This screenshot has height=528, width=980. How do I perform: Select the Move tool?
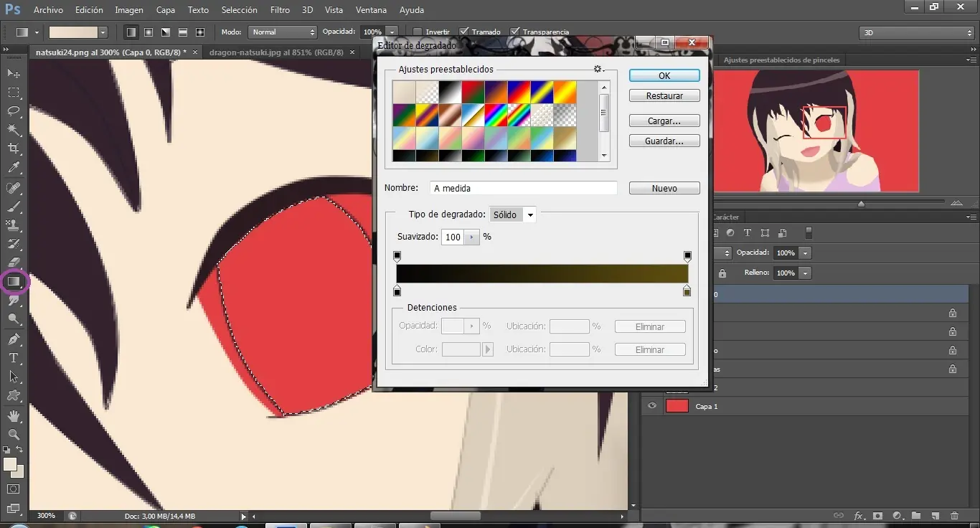tap(14, 73)
